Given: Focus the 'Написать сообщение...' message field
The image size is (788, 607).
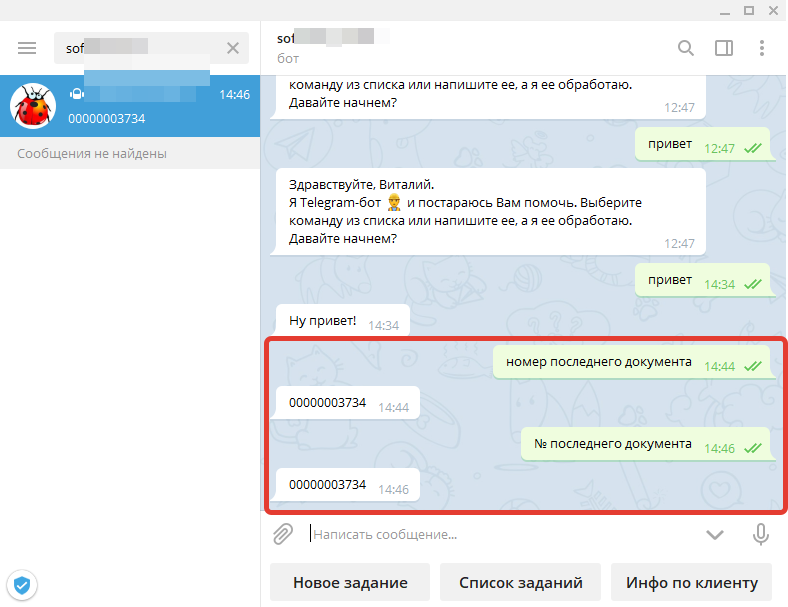Looking at the screenshot, I should pyautogui.click(x=503, y=534).
